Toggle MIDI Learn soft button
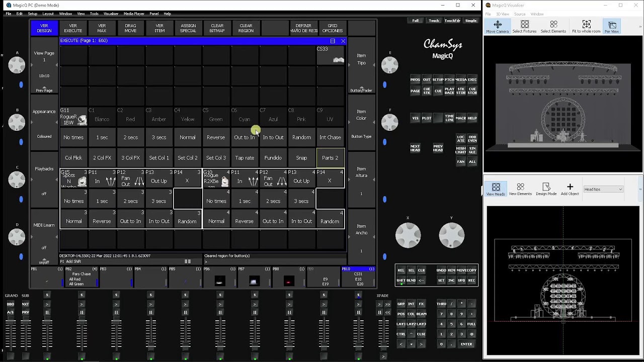 pos(44,236)
